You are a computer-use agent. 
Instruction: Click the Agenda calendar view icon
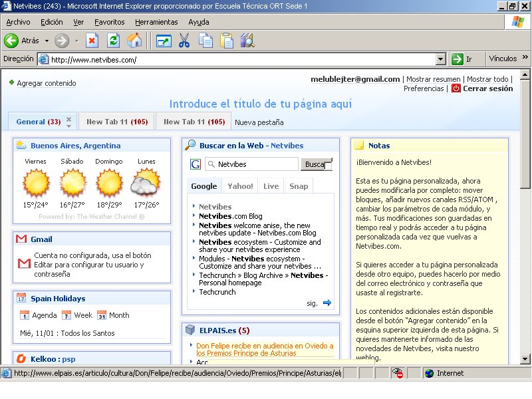pos(25,315)
